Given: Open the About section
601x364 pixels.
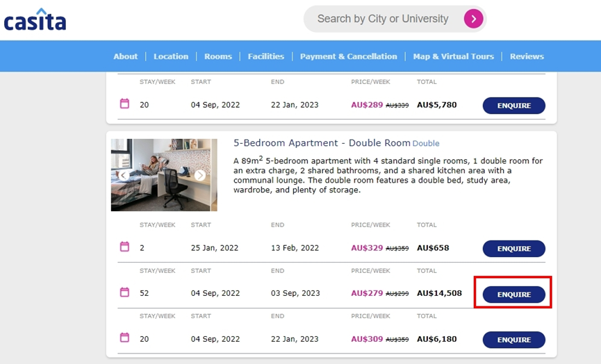Looking at the screenshot, I should (126, 56).
